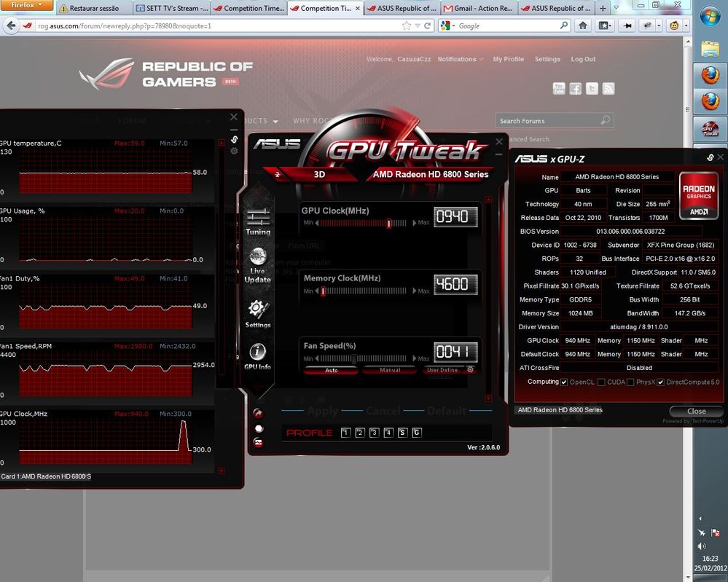Open the monitor panel gear settings
This screenshot has width=728, height=582.
234,152
